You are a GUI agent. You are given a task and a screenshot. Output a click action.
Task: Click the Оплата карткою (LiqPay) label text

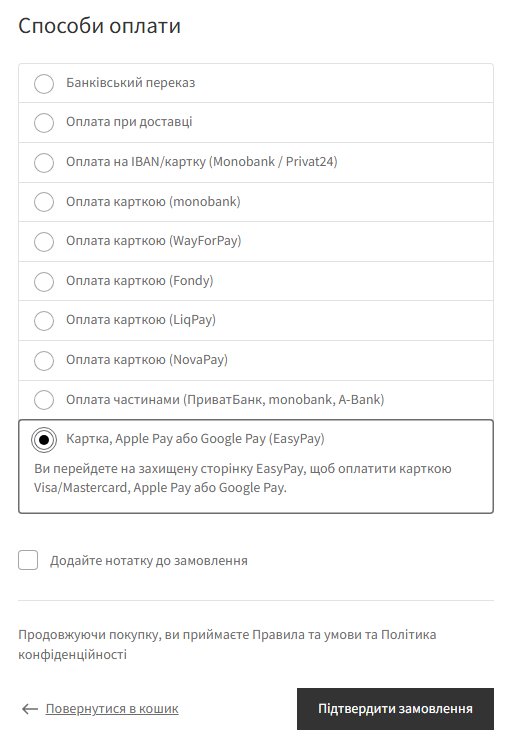click(141, 320)
